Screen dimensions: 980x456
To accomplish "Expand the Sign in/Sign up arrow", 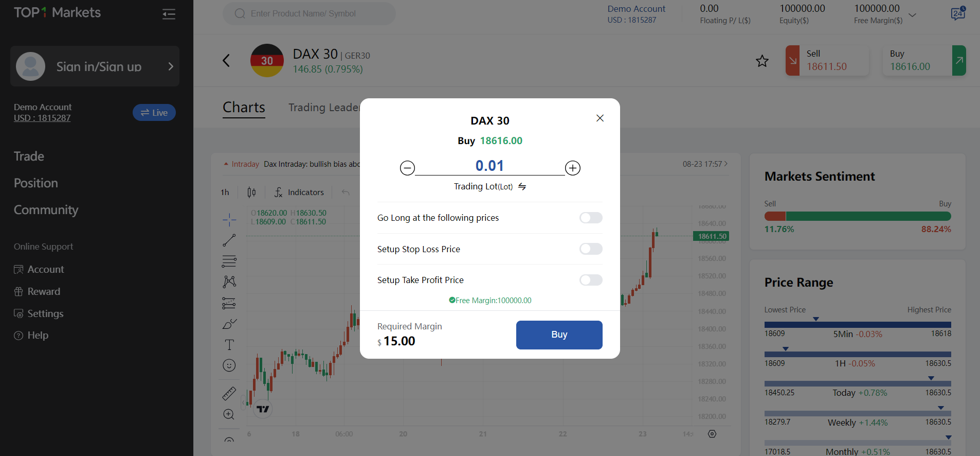I will tap(171, 66).
